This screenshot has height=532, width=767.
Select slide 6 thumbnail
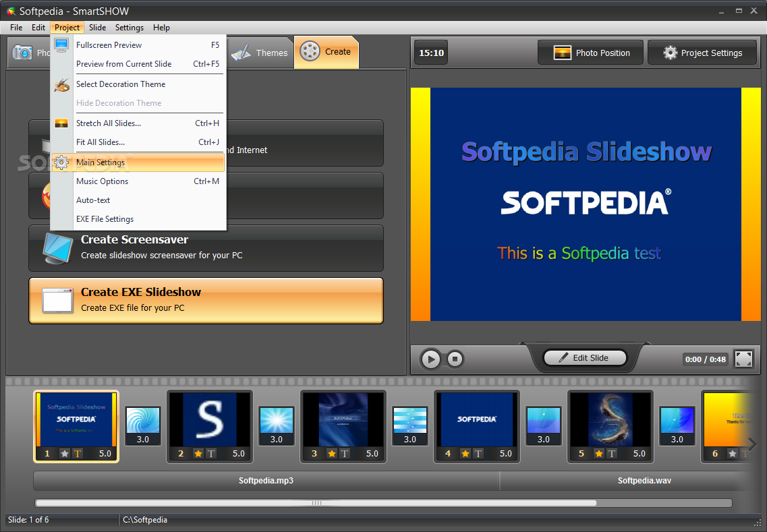729,426
